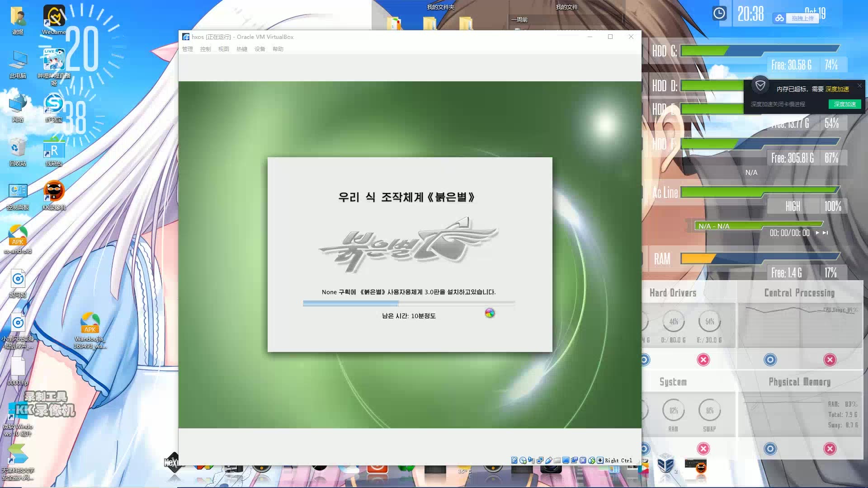Screen dimensions: 868x488
Task: Click red X under System panel
Action: [703, 449]
